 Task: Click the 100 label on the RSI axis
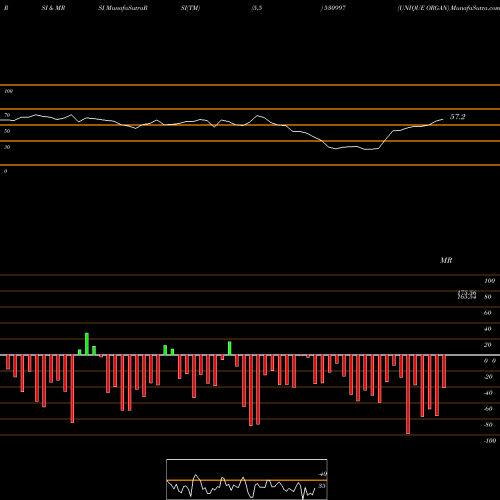pos(8,91)
